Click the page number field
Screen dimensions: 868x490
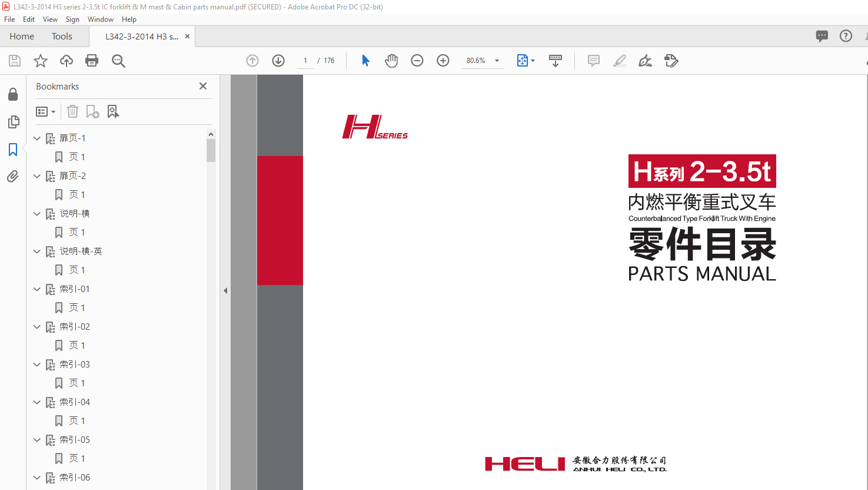[x=305, y=61]
